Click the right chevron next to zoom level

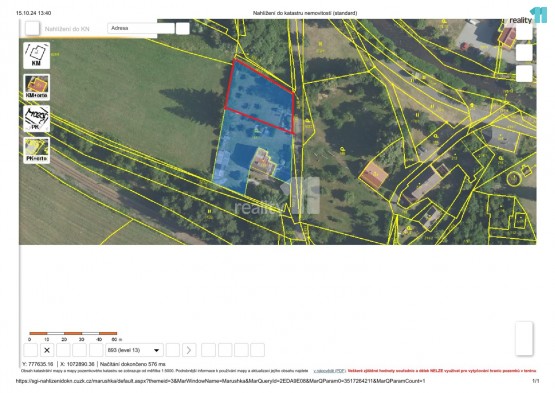[189, 350]
